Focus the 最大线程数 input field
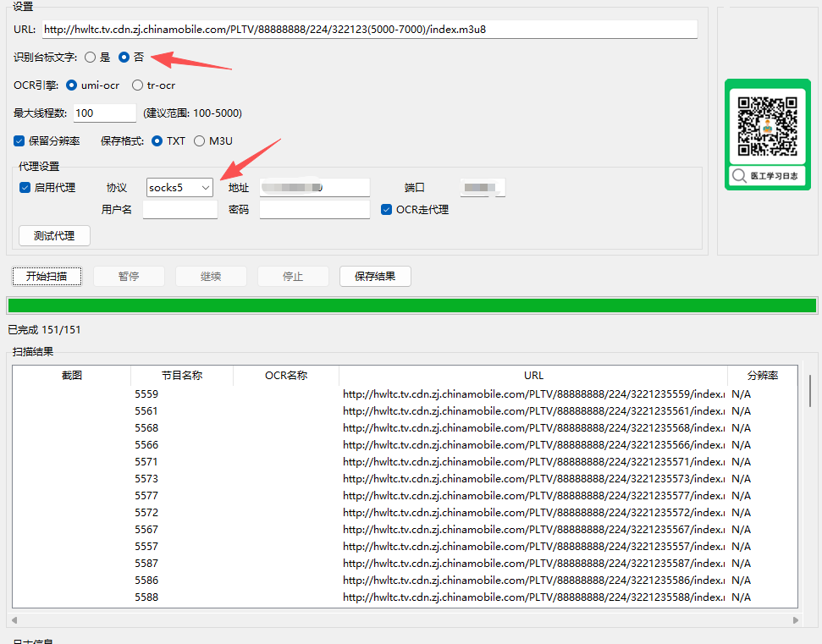822x644 pixels. click(104, 113)
